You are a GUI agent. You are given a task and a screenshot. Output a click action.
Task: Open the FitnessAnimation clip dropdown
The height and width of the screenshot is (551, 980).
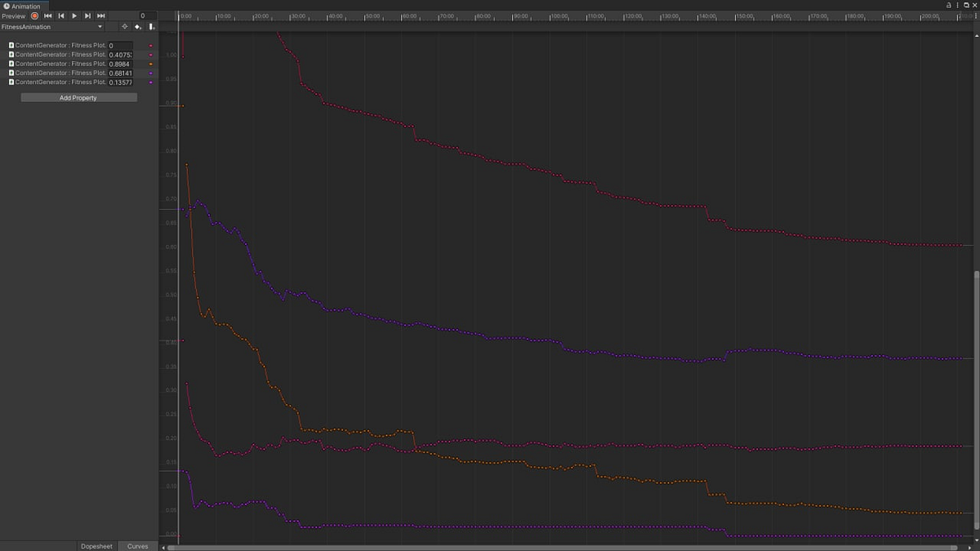(98, 26)
